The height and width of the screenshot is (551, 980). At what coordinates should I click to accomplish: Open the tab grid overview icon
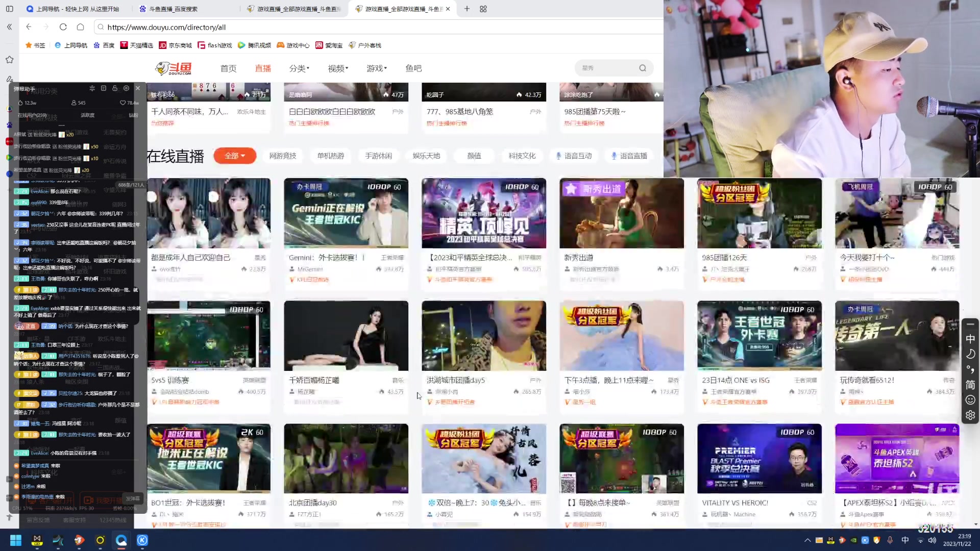tap(483, 9)
